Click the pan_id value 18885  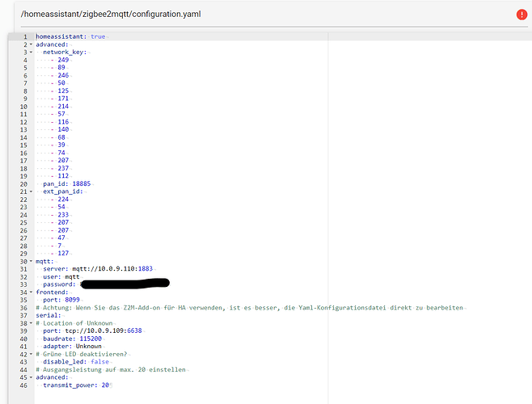pos(82,184)
